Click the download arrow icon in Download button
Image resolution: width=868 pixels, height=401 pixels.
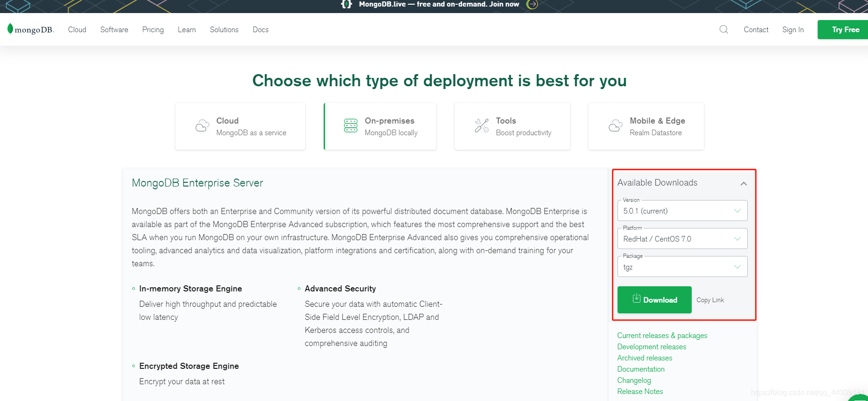pos(636,298)
